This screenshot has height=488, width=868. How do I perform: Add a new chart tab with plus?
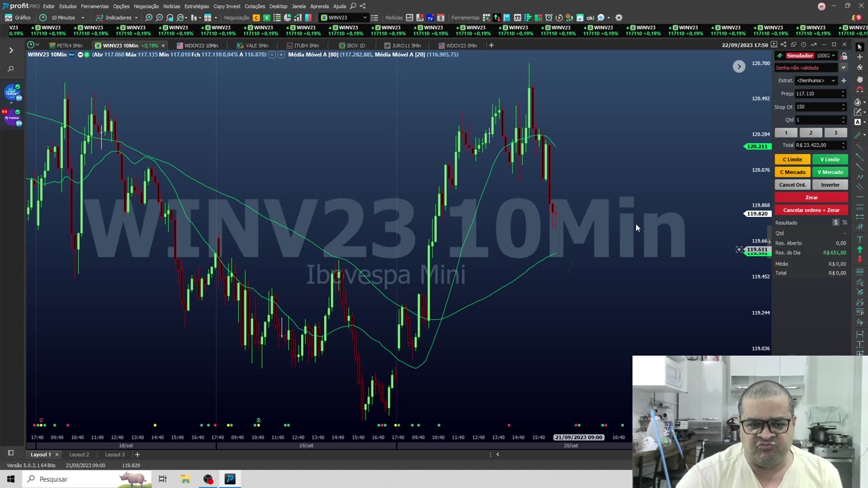491,45
